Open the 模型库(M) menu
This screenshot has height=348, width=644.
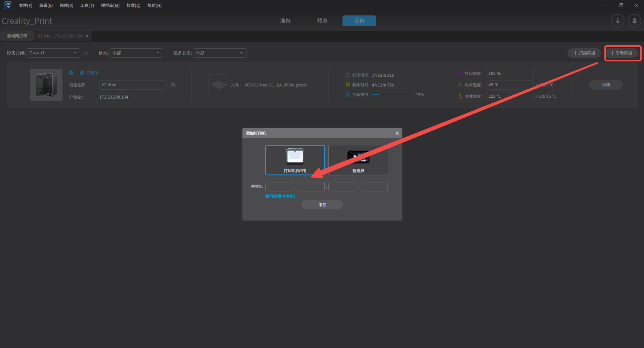click(110, 5)
